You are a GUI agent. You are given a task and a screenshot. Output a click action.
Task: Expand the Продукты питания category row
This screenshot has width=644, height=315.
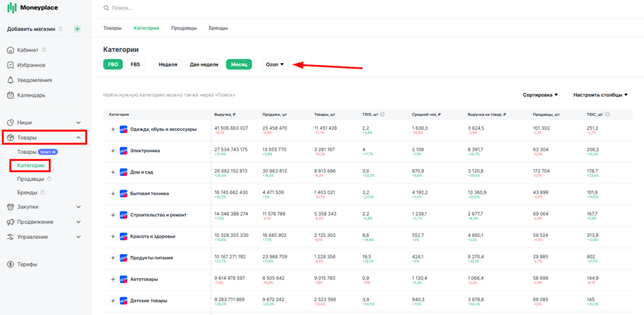(113, 258)
